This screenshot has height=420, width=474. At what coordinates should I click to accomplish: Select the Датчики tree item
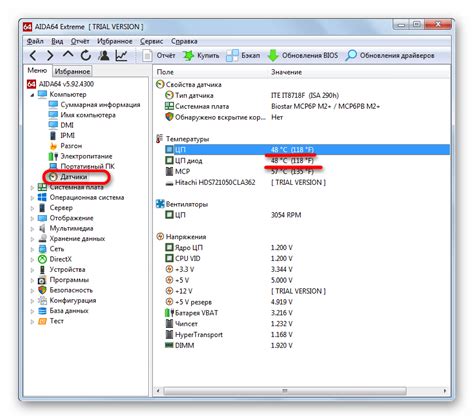click(x=73, y=177)
